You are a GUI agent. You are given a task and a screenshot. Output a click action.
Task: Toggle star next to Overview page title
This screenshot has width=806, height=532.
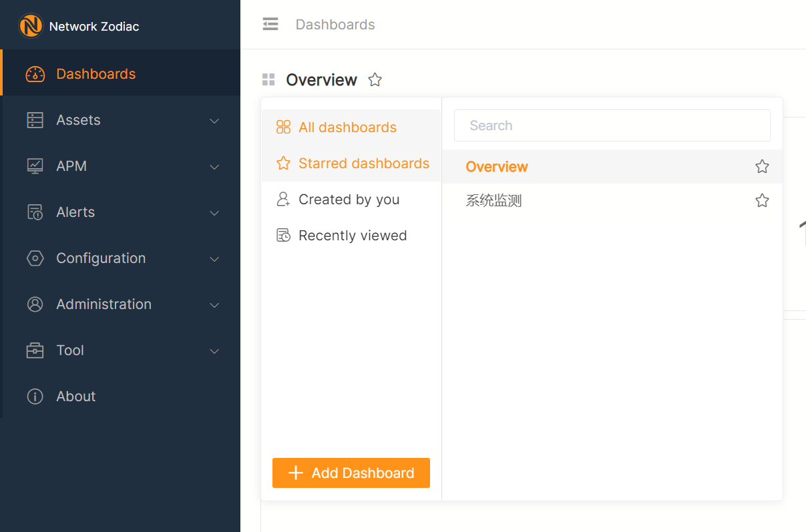pos(375,80)
